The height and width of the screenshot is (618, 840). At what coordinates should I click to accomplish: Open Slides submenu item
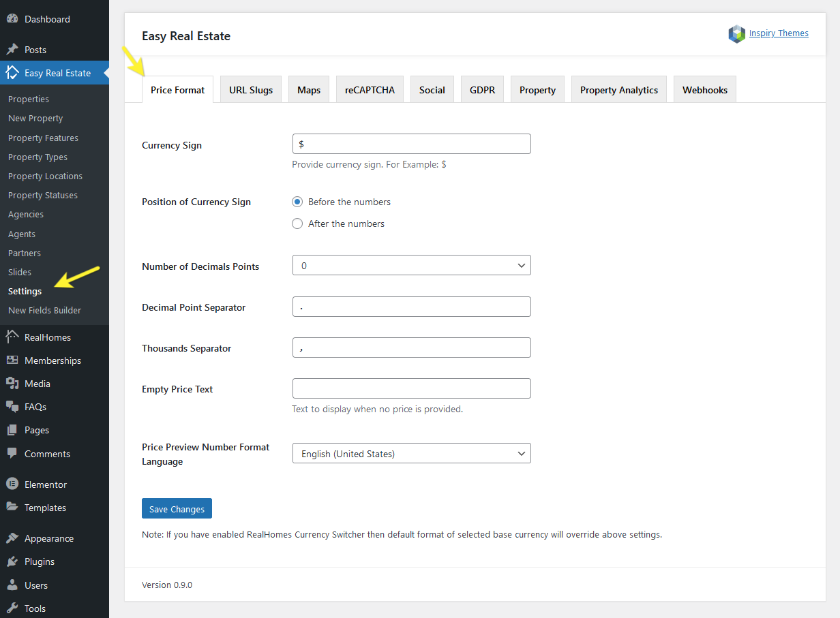20,272
